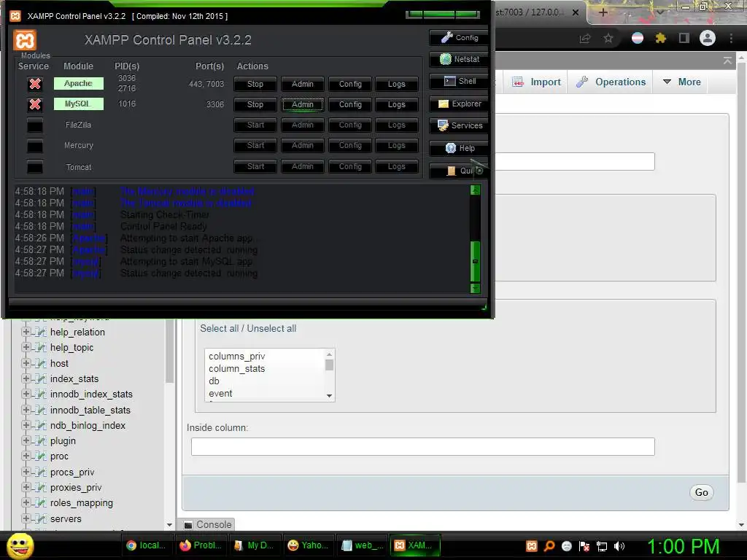The image size is (747, 560).
Task: Open the XAMPP Help button
Action: (x=459, y=148)
